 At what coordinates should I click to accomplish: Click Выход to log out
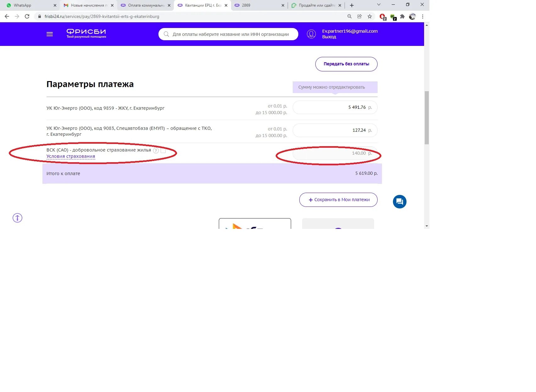[x=329, y=37]
